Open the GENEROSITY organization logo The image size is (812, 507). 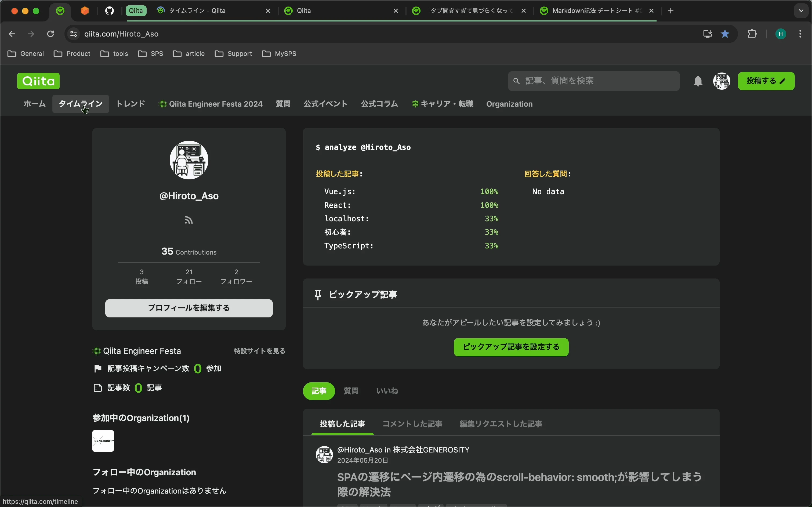(103, 441)
